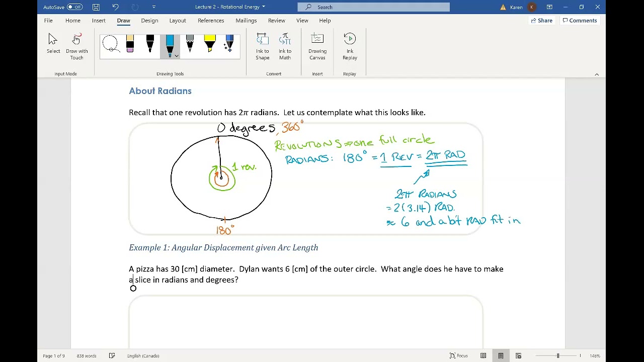This screenshot has height=362, width=644.
Task: Collapse the ribbon with the chevron
Action: click(597, 74)
